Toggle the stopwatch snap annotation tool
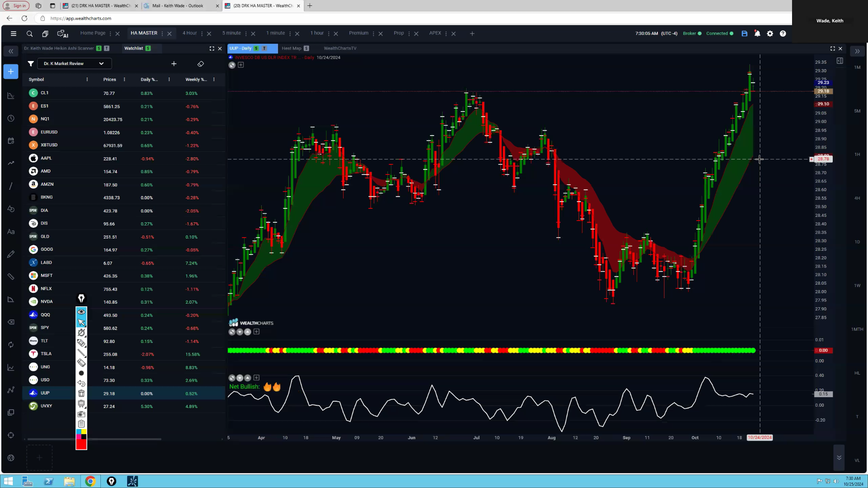This screenshot has width=868, height=488. (x=81, y=333)
